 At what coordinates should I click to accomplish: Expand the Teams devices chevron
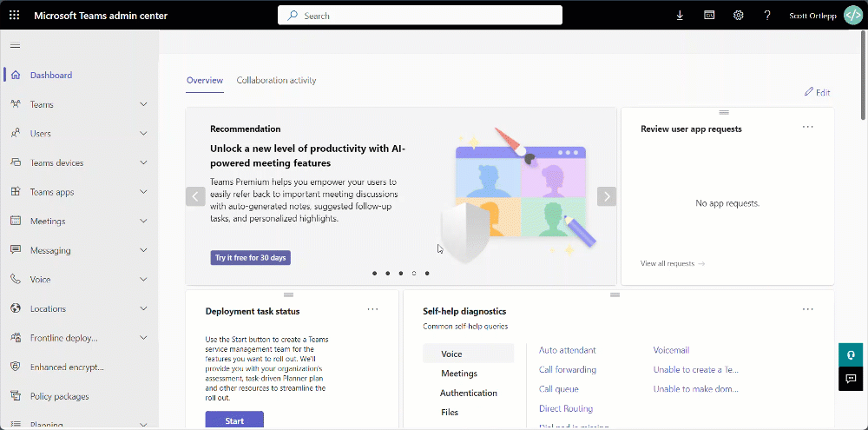143,163
